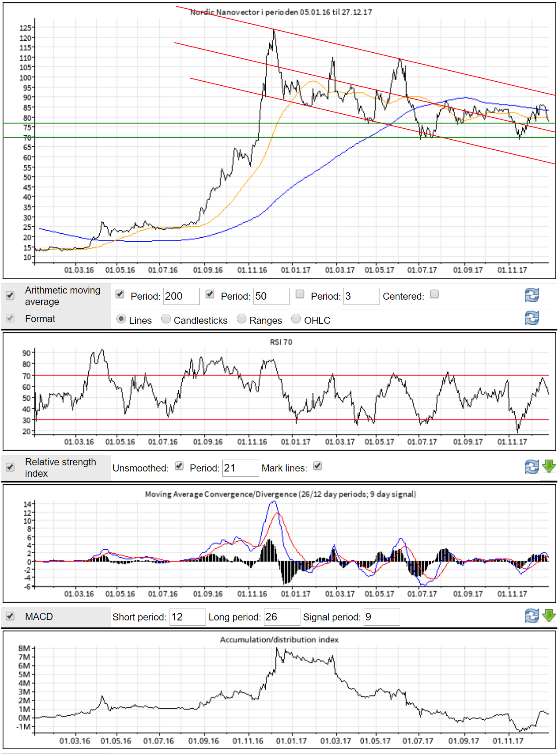The image size is (560, 754).
Task: Click the 'Signal period:' label
Action: (332, 617)
